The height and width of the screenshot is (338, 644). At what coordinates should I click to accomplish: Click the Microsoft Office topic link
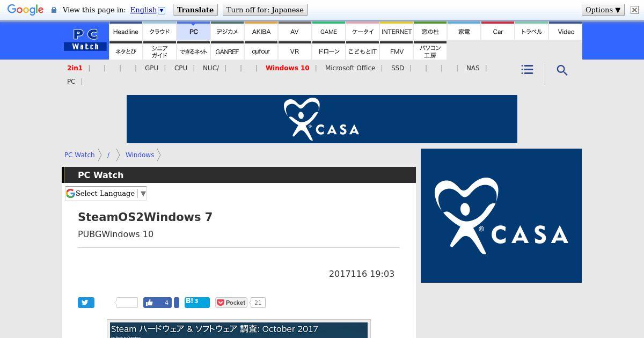pos(350,68)
